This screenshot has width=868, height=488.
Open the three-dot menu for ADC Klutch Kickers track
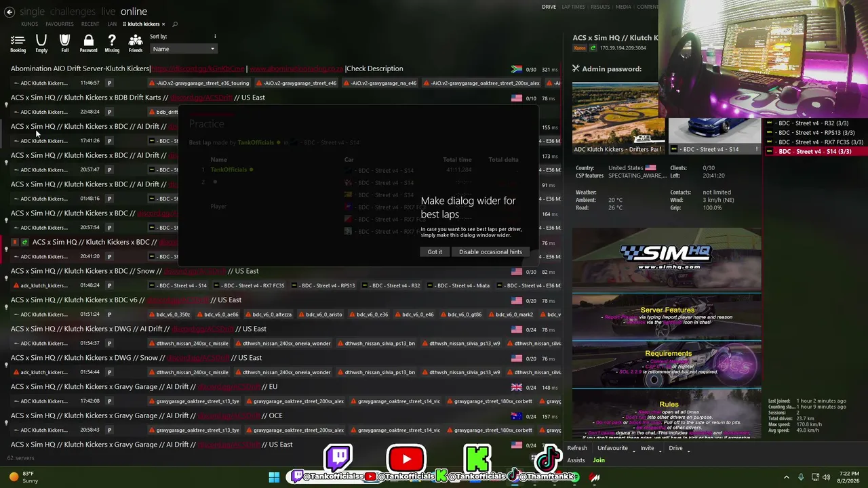(661, 149)
